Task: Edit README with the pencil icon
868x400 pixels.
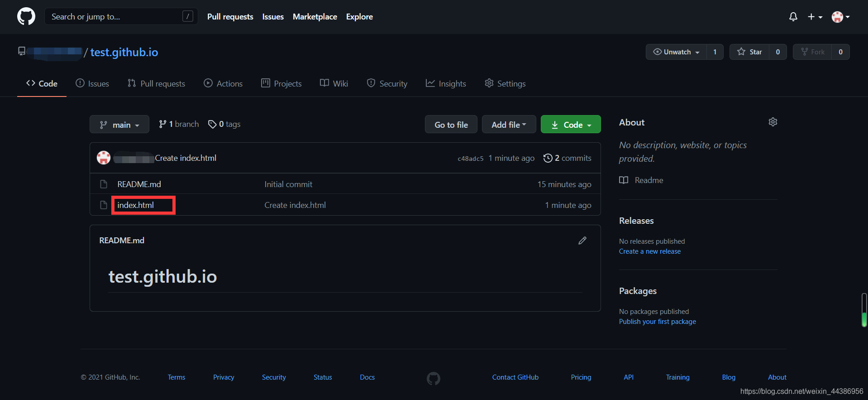Action: coord(582,241)
